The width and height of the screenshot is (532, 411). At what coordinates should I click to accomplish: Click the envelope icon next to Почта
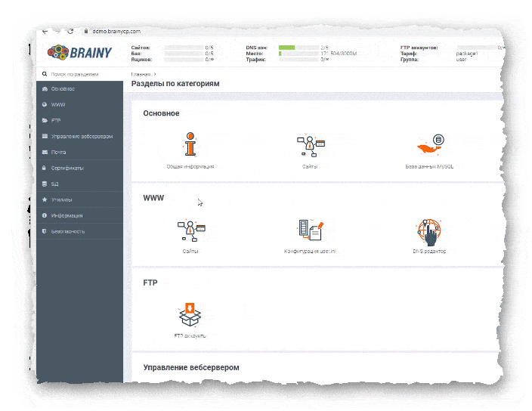click(x=45, y=153)
